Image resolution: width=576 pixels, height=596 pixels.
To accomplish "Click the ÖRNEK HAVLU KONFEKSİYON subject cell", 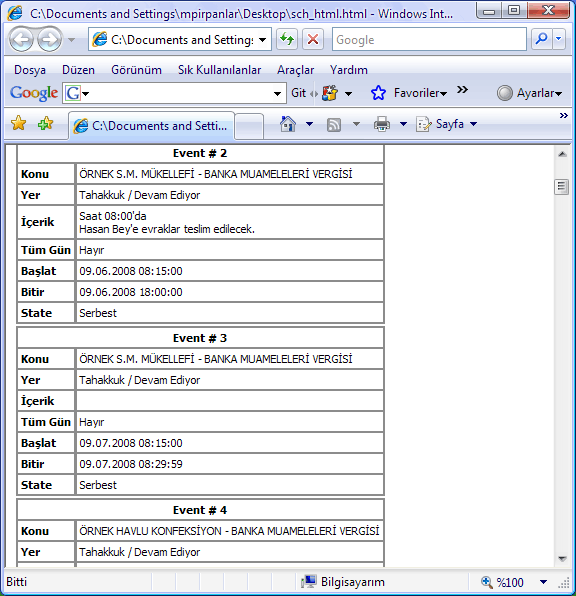I will [230, 531].
